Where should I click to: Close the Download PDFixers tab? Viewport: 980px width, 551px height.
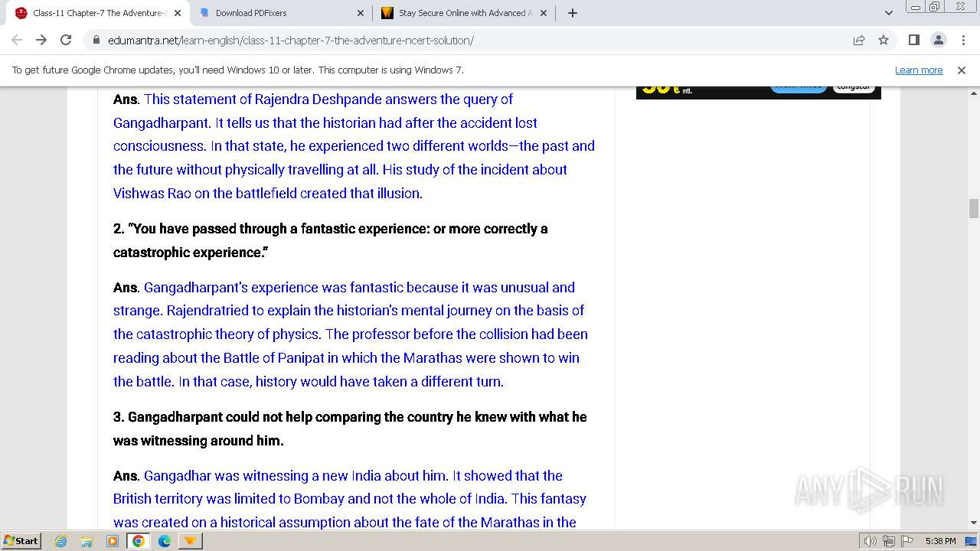[x=361, y=13]
